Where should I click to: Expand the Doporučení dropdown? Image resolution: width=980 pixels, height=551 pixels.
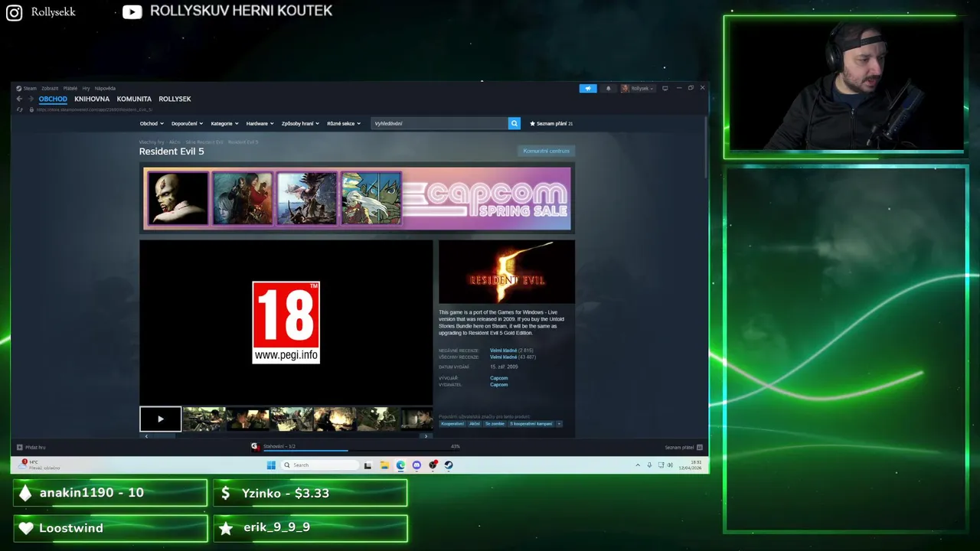187,123
